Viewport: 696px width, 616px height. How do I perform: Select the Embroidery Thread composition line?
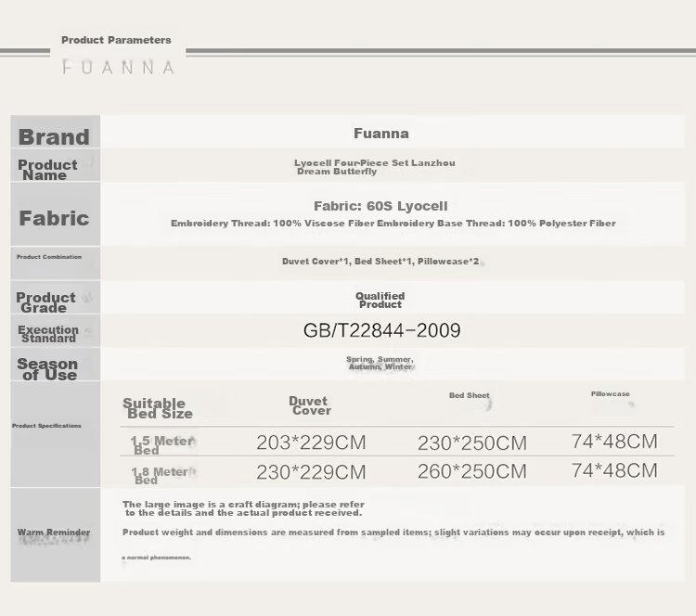[393, 224]
